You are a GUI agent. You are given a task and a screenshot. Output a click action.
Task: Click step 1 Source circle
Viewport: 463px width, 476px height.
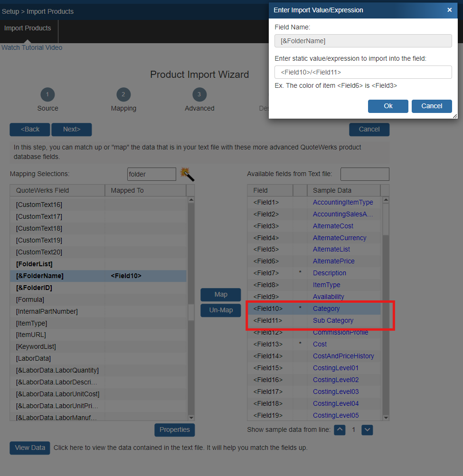tap(47, 94)
